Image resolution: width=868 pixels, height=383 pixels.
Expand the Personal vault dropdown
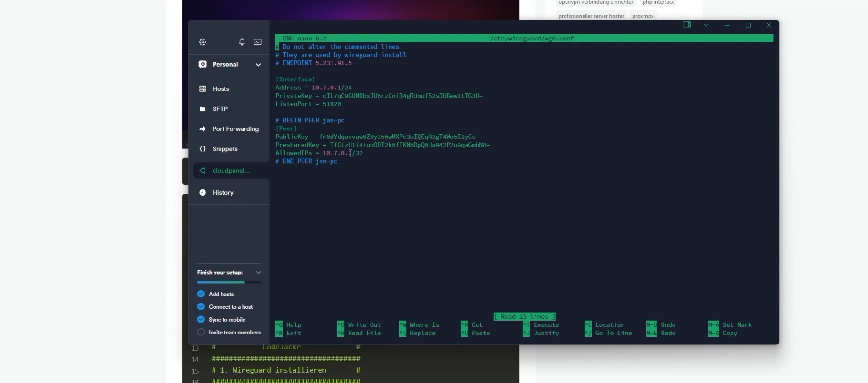(x=258, y=65)
